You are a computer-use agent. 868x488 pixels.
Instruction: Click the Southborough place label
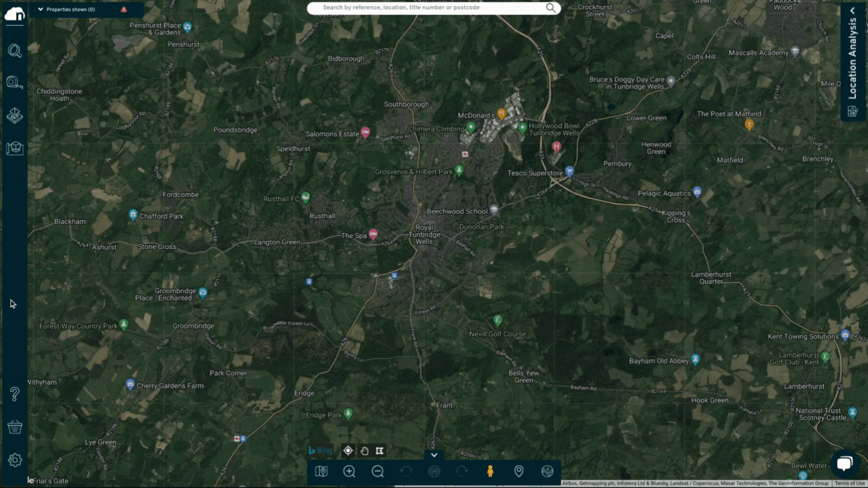(406, 104)
